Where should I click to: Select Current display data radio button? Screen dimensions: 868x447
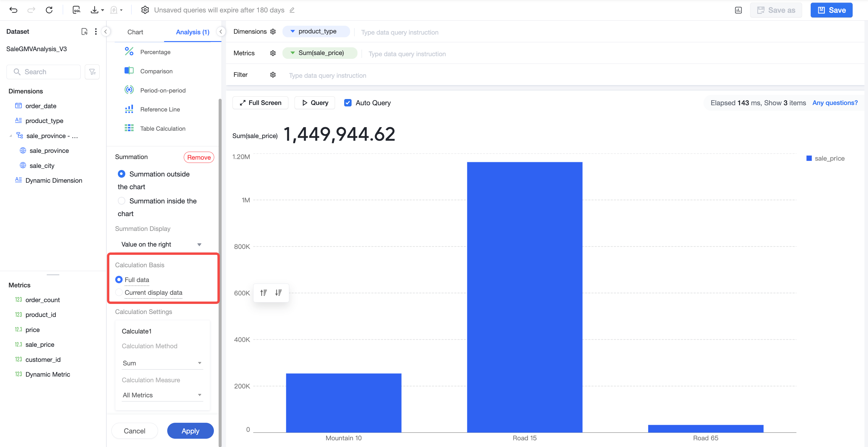point(118,292)
